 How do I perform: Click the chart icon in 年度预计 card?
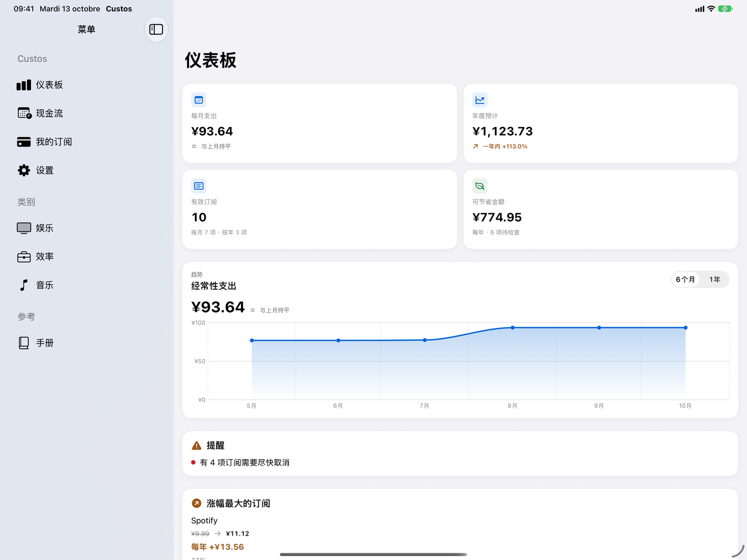tap(480, 100)
